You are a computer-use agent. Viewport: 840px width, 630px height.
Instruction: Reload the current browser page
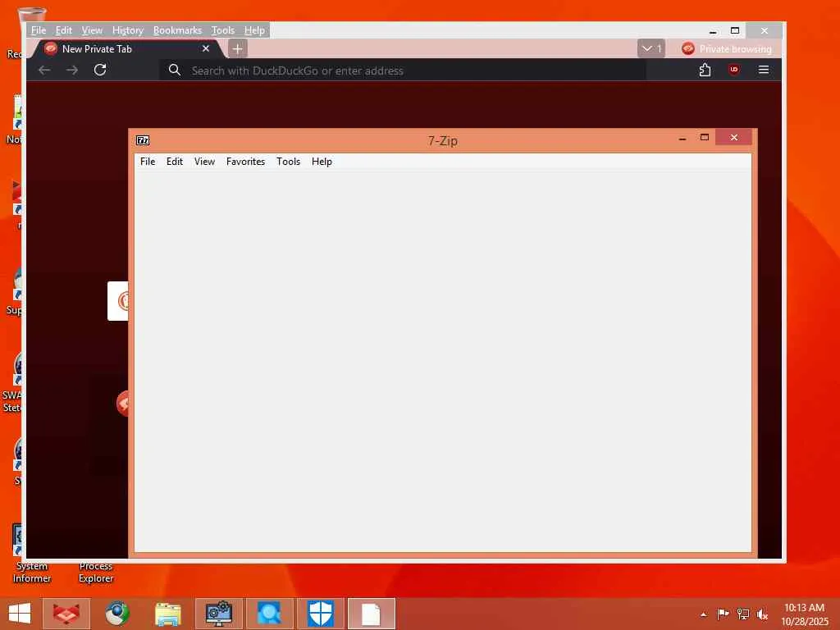[x=100, y=71]
